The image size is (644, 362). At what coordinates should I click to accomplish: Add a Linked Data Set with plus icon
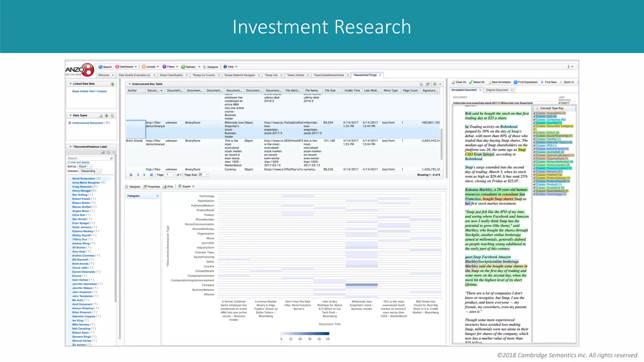pos(112,84)
